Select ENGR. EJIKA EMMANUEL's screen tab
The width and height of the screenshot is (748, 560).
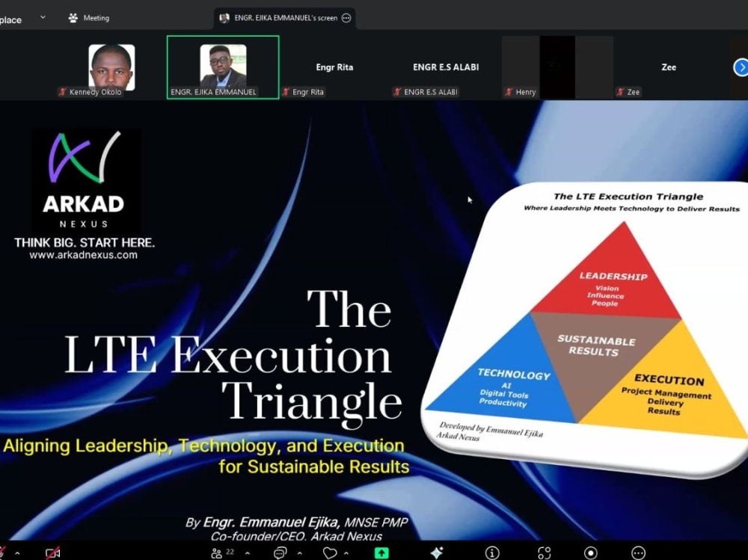[x=285, y=18]
